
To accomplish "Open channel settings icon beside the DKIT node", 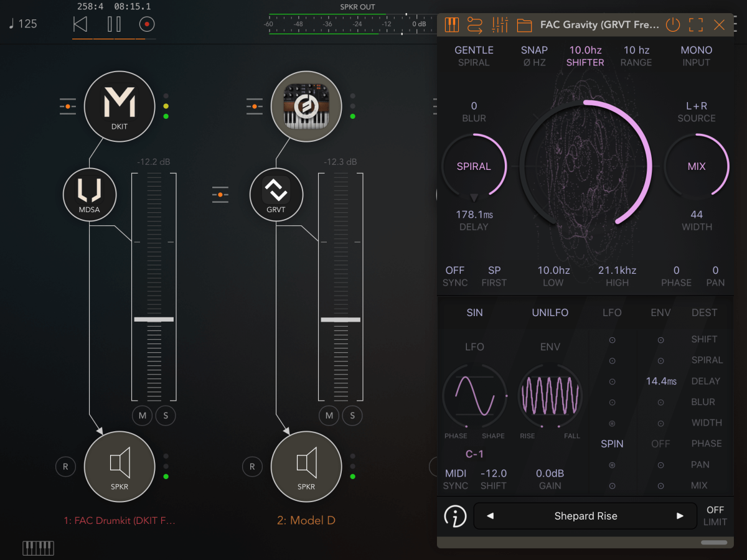I will point(67,106).
